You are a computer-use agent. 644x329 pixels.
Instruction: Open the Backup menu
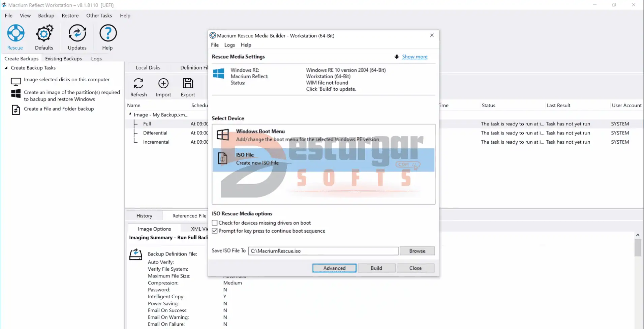(x=46, y=16)
